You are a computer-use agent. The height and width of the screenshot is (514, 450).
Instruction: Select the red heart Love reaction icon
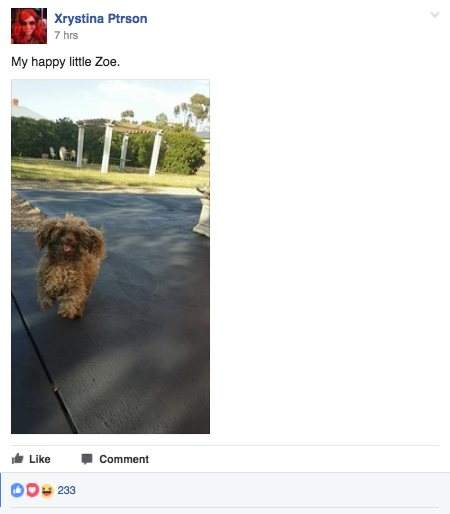tap(32, 490)
